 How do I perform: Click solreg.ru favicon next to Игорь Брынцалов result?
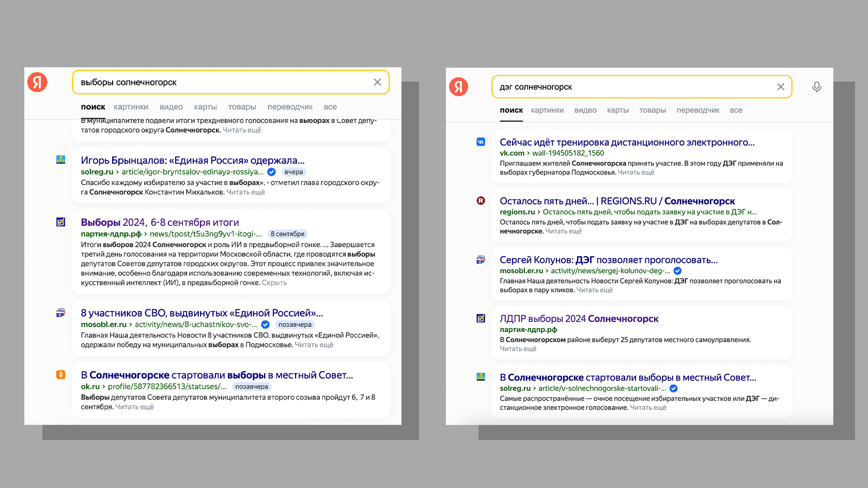pyautogui.click(x=60, y=160)
